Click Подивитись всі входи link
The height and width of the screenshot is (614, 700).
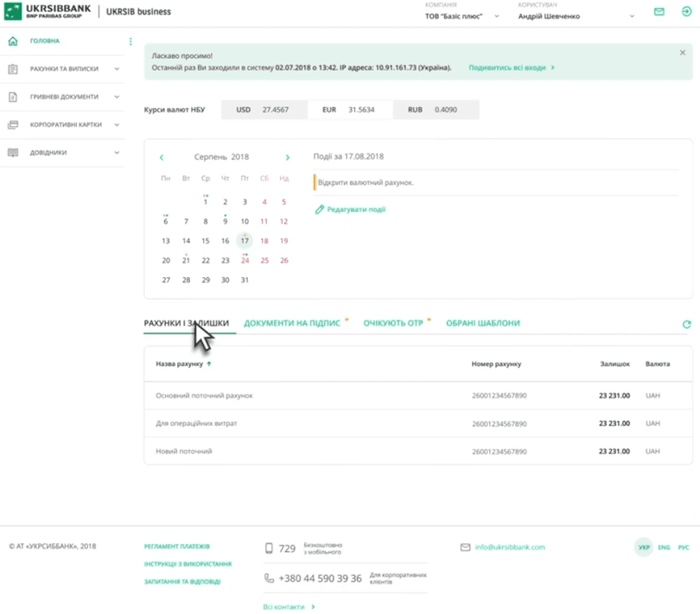(x=510, y=67)
